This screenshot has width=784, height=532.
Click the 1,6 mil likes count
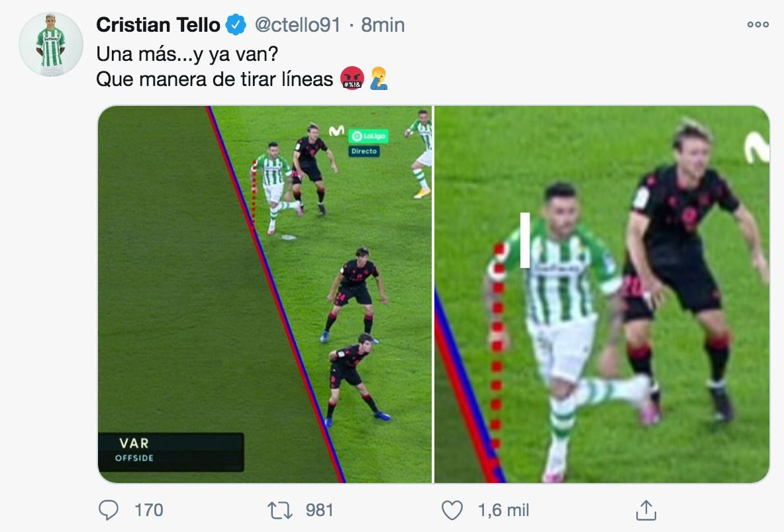click(502, 510)
